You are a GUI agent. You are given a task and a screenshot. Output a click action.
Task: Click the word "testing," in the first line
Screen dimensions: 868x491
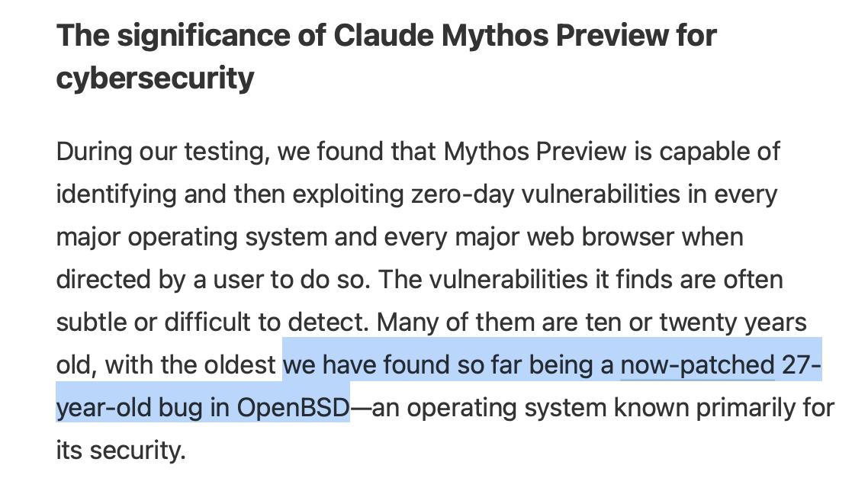(227, 152)
